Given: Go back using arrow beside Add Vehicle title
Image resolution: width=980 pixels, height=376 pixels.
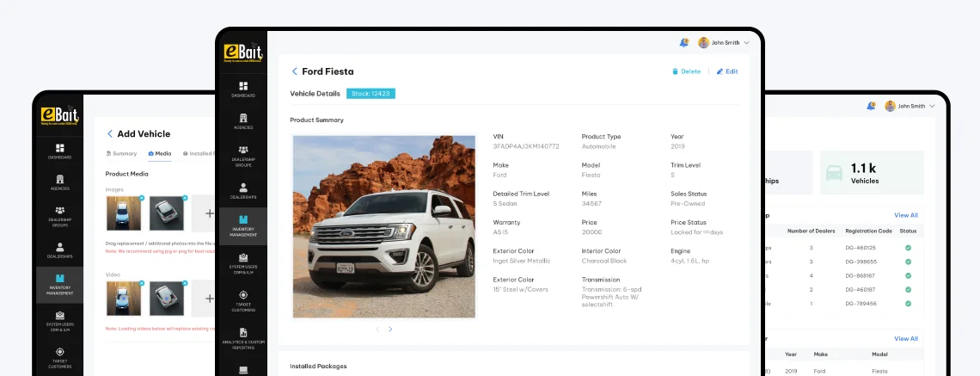Looking at the screenshot, I should click(110, 133).
